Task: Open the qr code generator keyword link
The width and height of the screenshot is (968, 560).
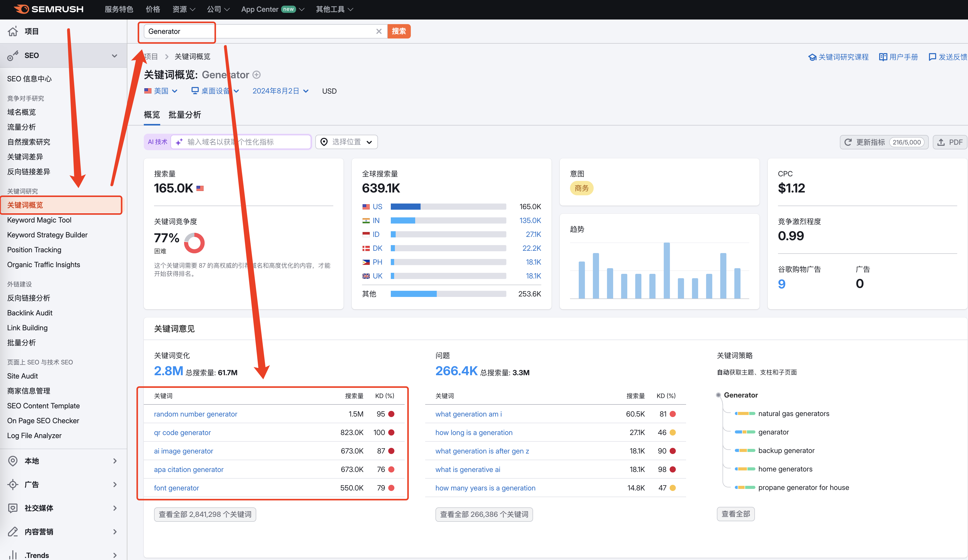Action: [x=183, y=432]
